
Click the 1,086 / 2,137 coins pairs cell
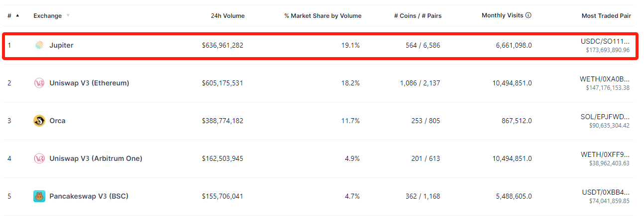coord(420,83)
